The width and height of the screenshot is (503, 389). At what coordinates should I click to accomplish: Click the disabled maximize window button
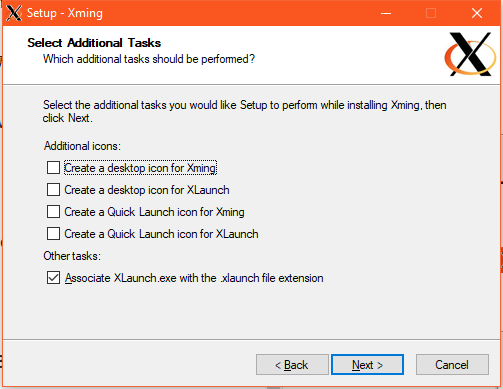pos(431,13)
